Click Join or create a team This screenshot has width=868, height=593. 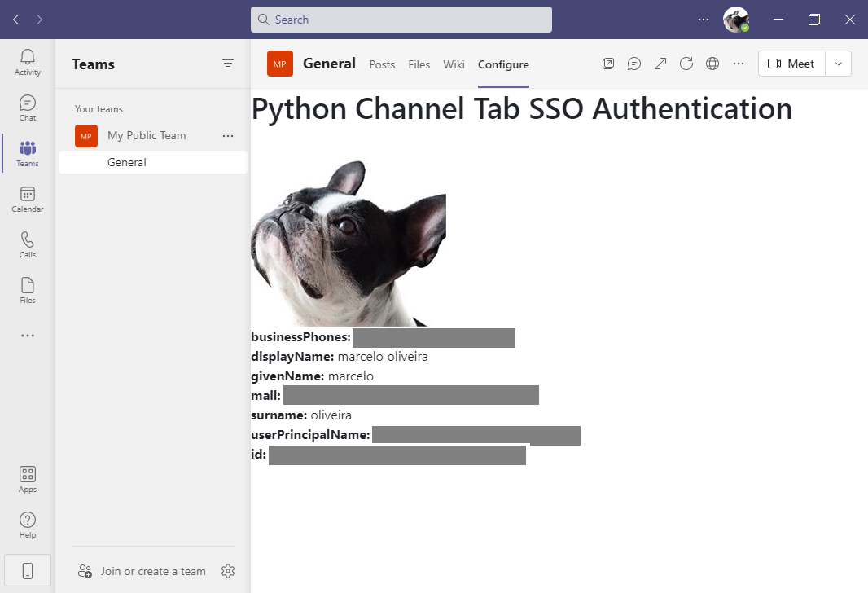[142, 571]
